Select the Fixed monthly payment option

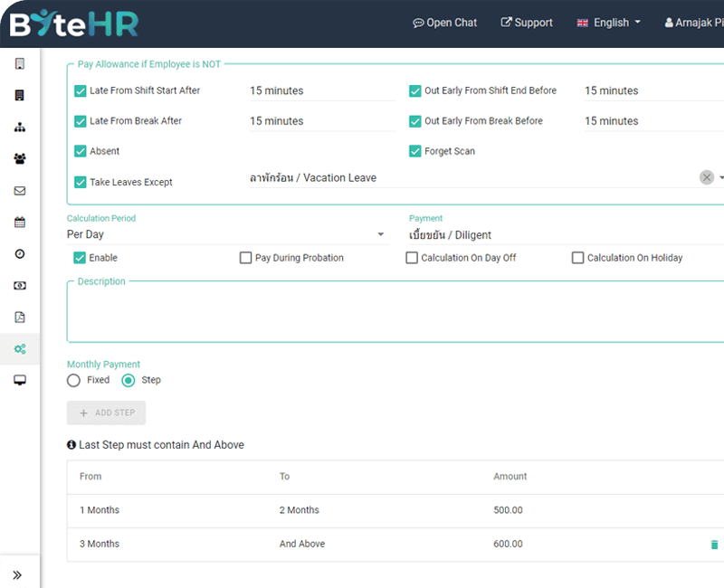73,380
